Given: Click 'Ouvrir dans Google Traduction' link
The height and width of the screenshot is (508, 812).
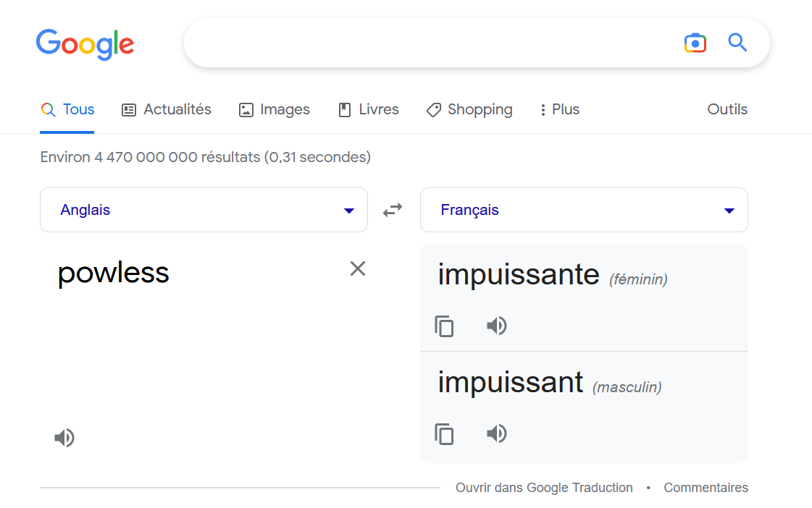Looking at the screenshot, I should [x=544, y=488].
